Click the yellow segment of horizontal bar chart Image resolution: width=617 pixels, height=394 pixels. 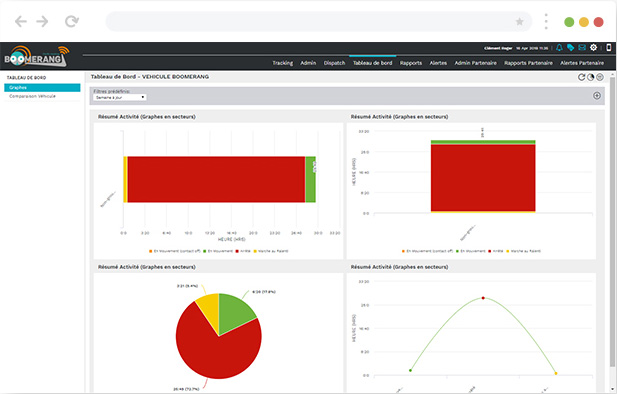pyautogui.click(x=125, y=179)
